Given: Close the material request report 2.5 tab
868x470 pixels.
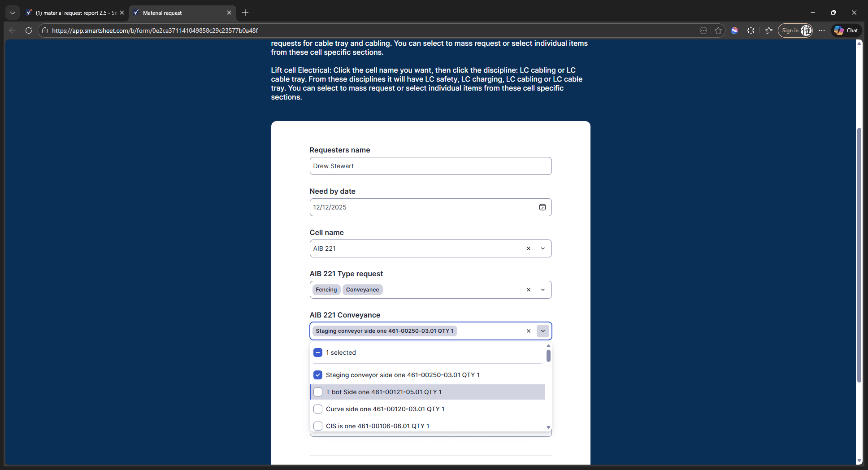Looking at the screenshot, I should pos(122,13).
